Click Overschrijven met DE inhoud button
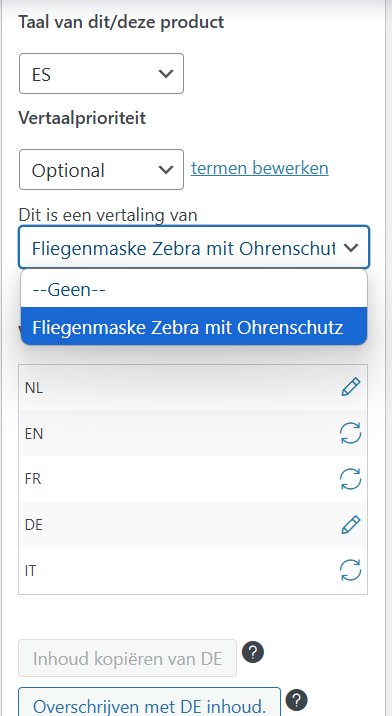392x716 pixels. (149, 703)
